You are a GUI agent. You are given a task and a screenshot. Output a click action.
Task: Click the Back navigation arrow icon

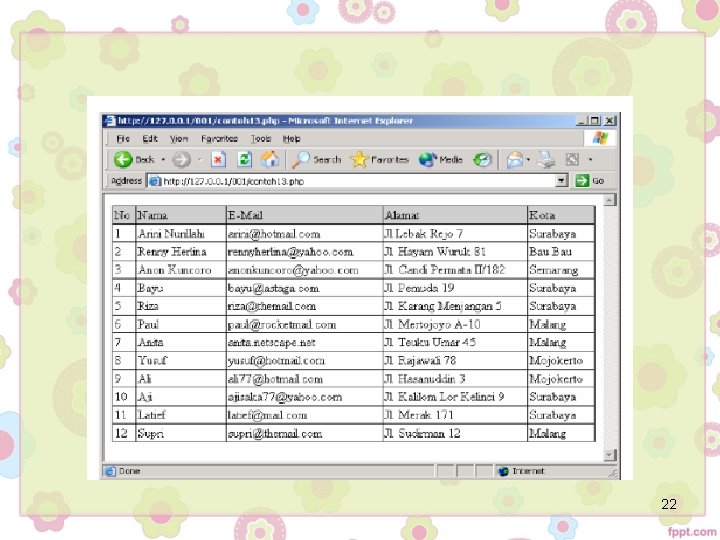coord(123,159)
